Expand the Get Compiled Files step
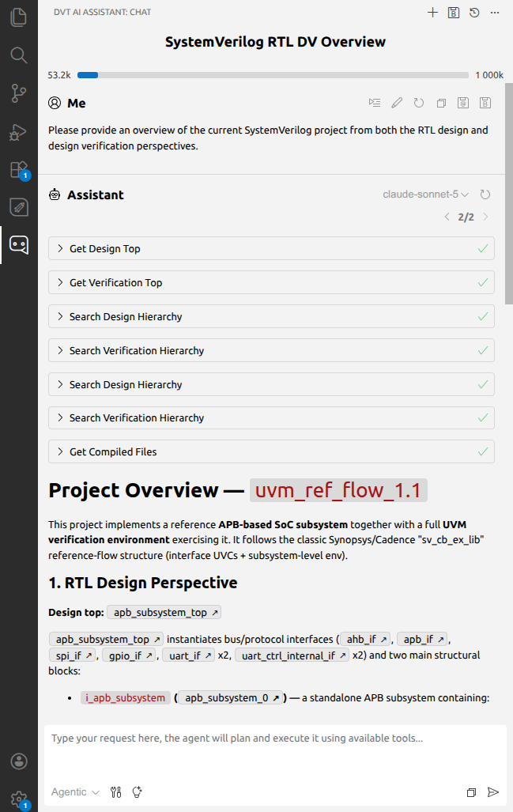 pos(271,451)
